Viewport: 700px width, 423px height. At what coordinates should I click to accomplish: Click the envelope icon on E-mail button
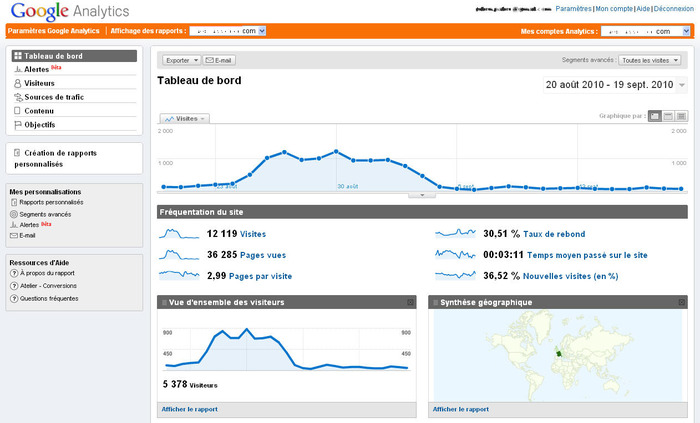tap(208, 60)
